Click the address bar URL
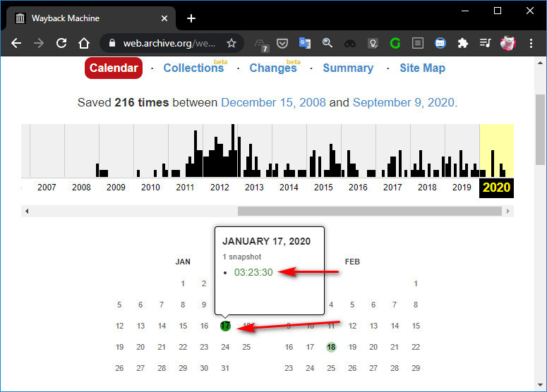 (169, 43)
